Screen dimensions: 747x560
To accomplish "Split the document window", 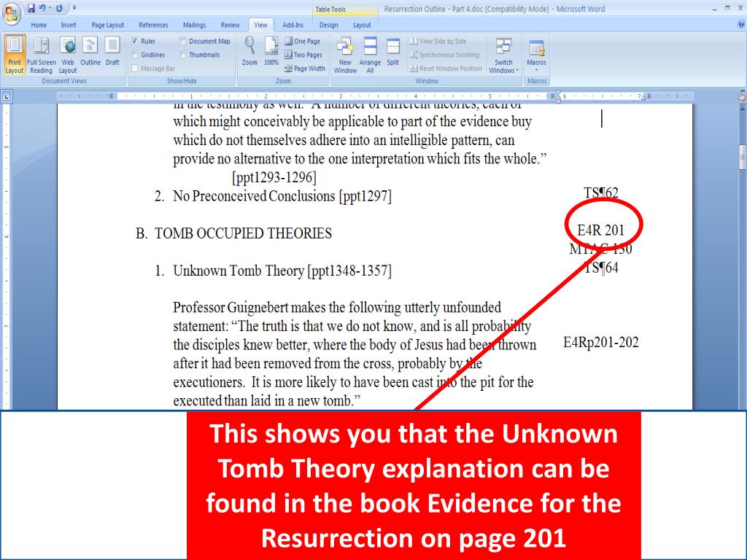I will point(393,52).
